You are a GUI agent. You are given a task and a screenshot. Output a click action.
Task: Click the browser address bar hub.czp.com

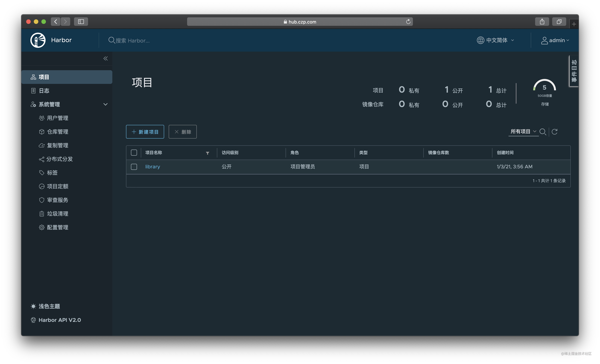[300, 22]
